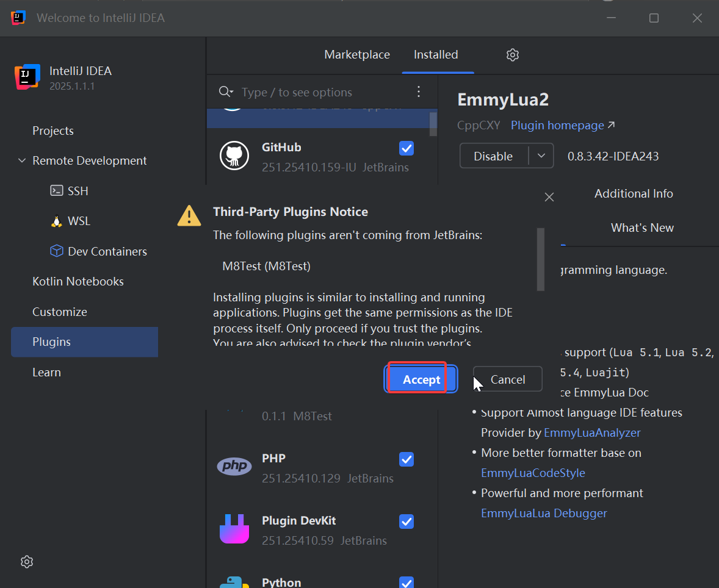719x588 pixels.
Task: Switch to the Marketplace tab
Action: click(x=357, y=55)
